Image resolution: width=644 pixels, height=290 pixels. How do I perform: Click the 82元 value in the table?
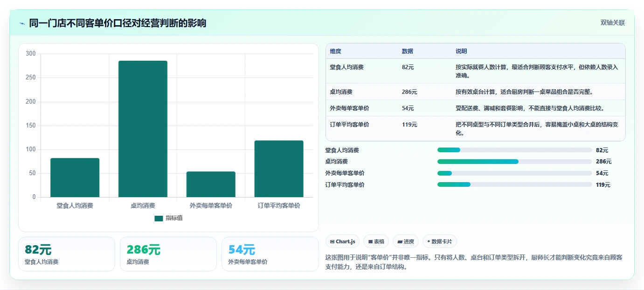408,67
